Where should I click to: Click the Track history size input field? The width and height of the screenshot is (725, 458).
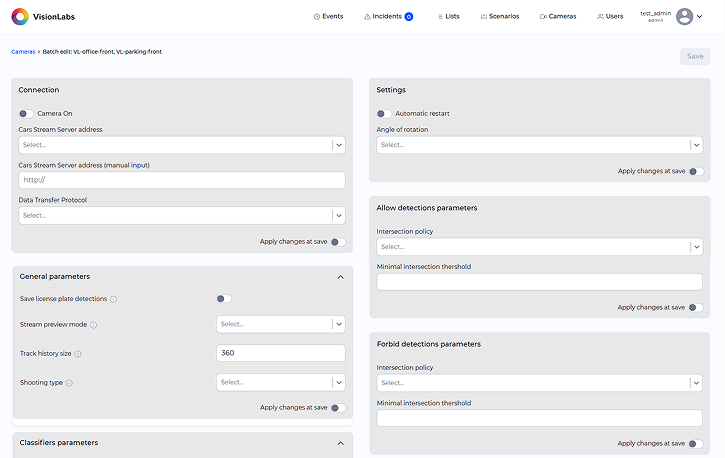(280, 353)
